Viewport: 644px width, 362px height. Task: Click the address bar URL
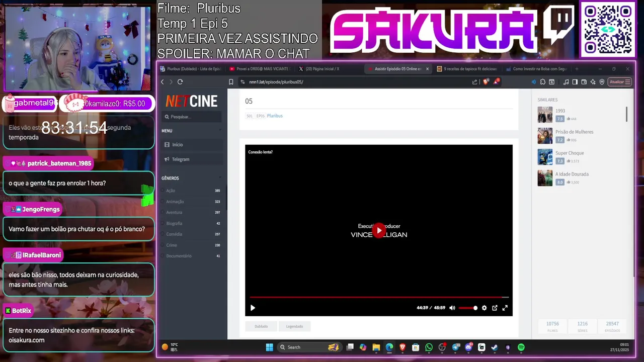276,82
